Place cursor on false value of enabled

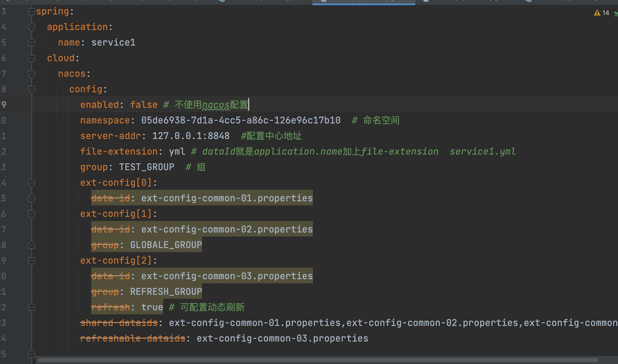tap(144, 105)
